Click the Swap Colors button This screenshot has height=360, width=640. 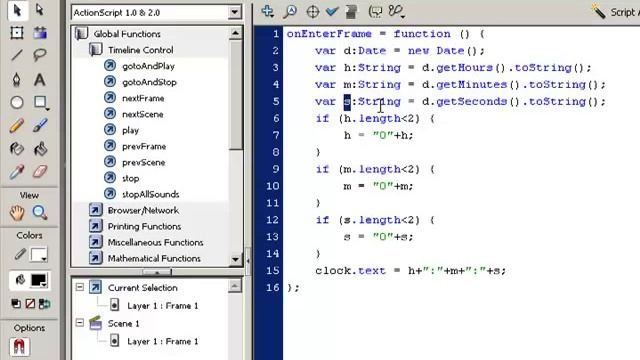pyautogui.click(x=44, y=304)
